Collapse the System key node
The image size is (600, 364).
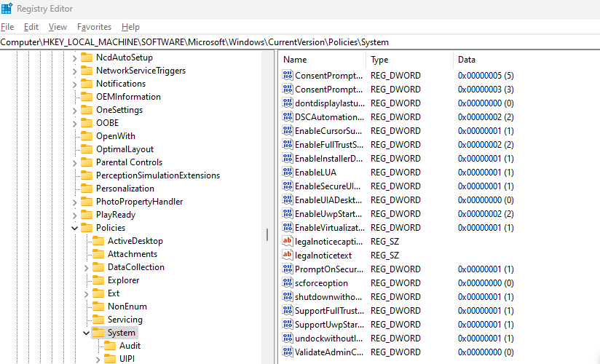coord(86,333)
